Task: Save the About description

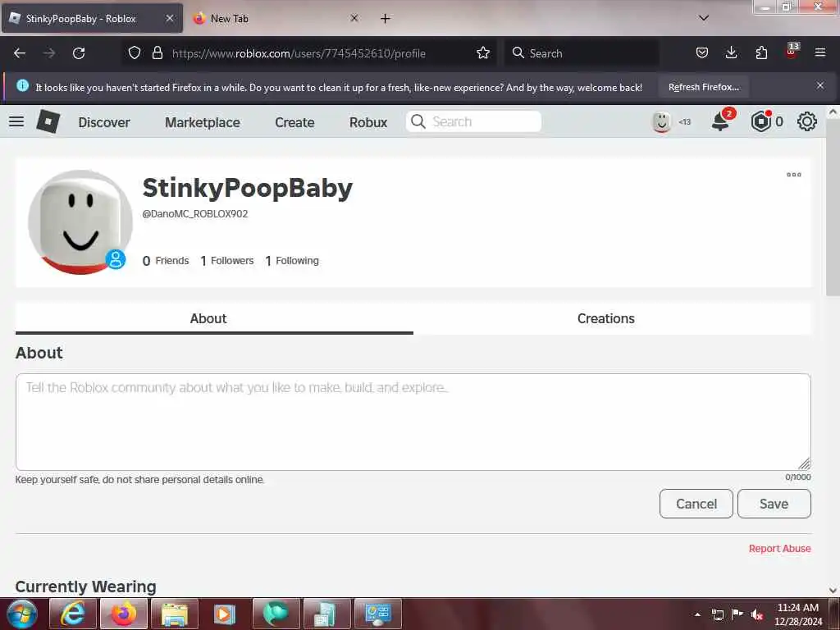Action: click(x=774, y=504)
